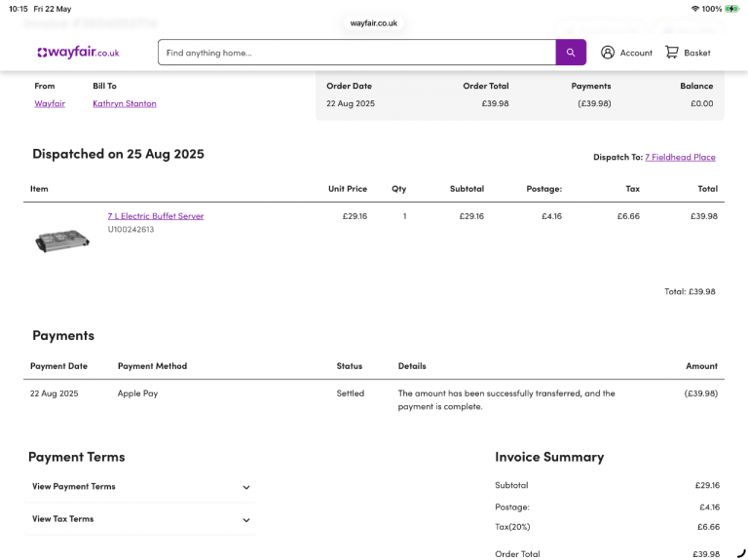The image size is (748, 560).
Task: Select the Settled status text
Action: (351, 393)
